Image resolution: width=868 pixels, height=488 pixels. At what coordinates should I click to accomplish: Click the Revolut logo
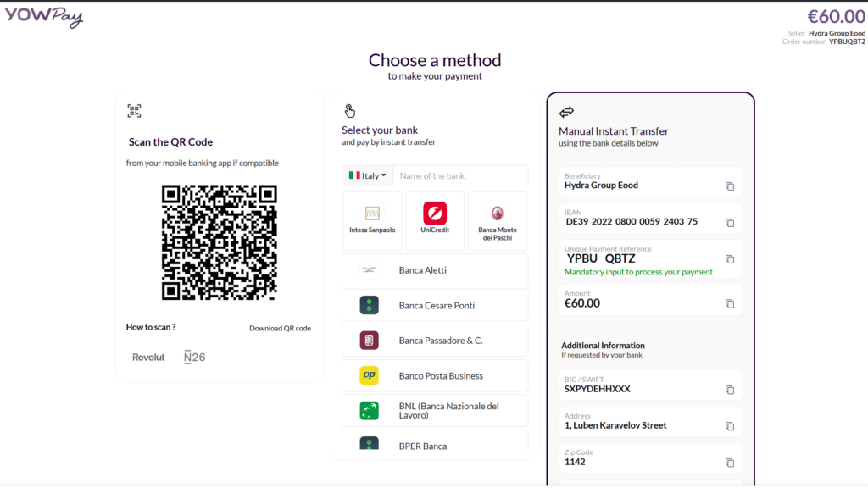[x=148, y=357]
